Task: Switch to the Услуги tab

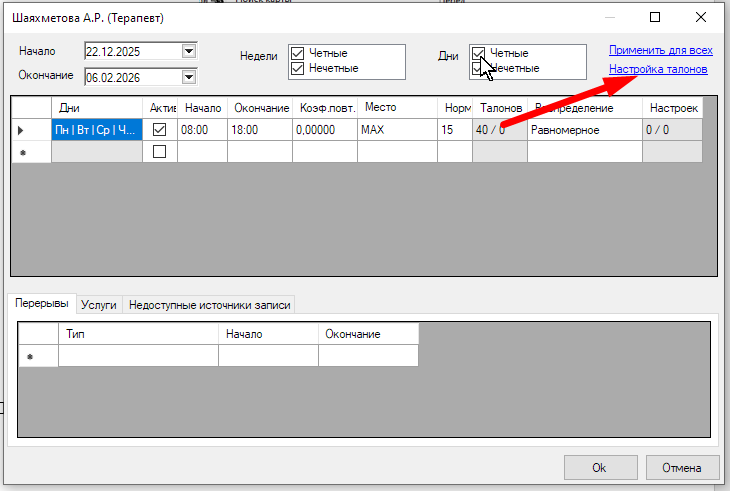Action: coord(99,305)
